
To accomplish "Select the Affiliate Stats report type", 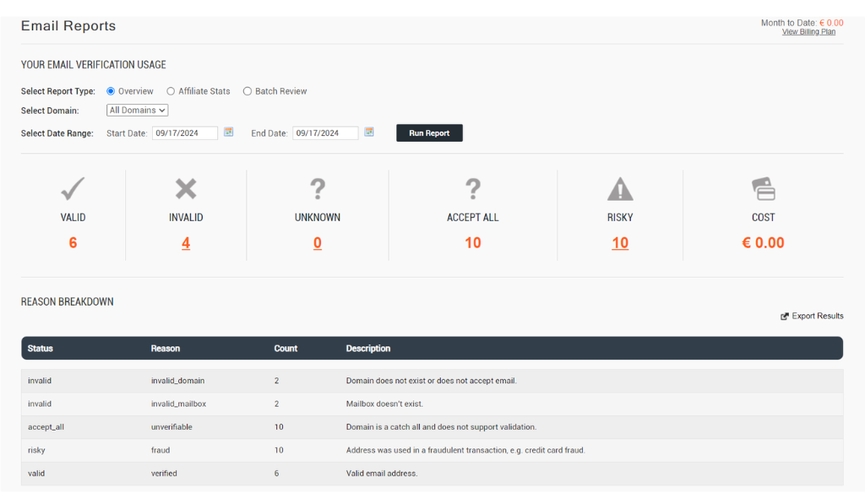I will [171, 91].
